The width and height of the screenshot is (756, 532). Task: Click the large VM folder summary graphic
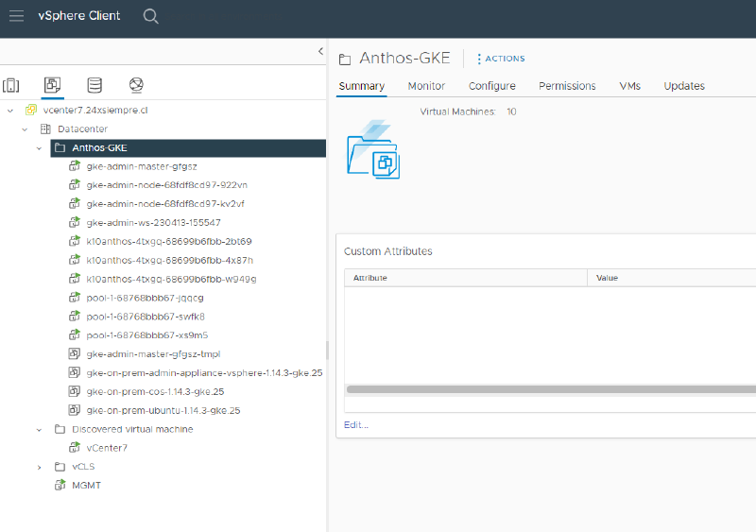[x=373, y=150]
